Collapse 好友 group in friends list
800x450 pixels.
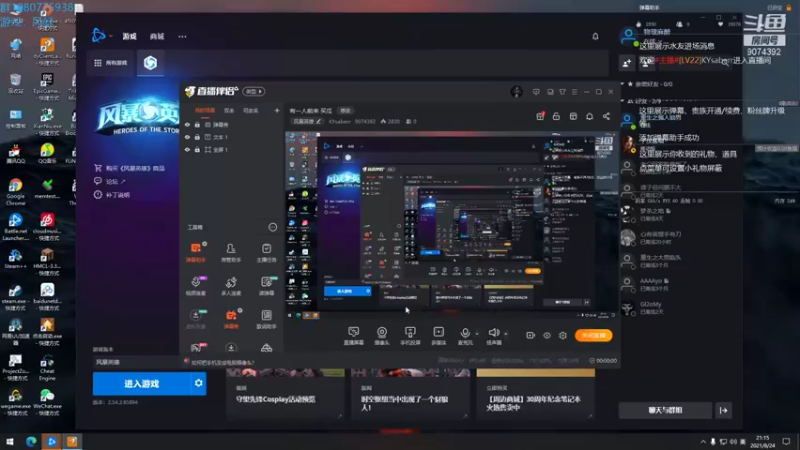tap(622, 101)
